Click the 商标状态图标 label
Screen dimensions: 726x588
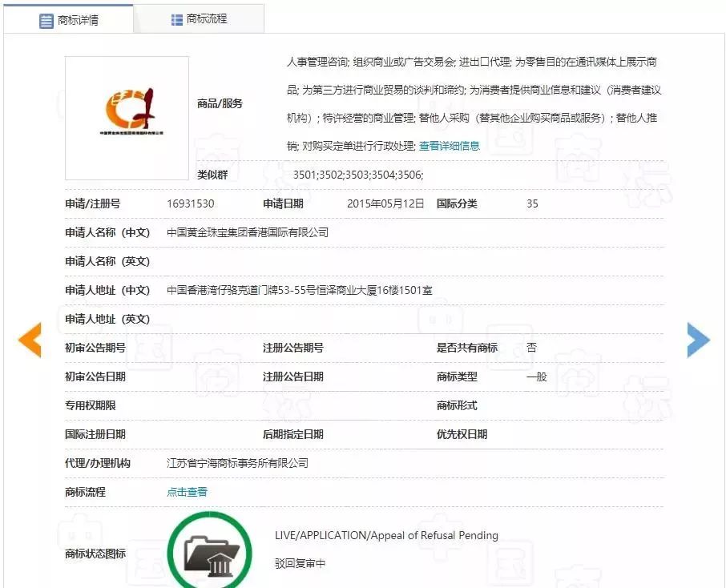point(95,554)
